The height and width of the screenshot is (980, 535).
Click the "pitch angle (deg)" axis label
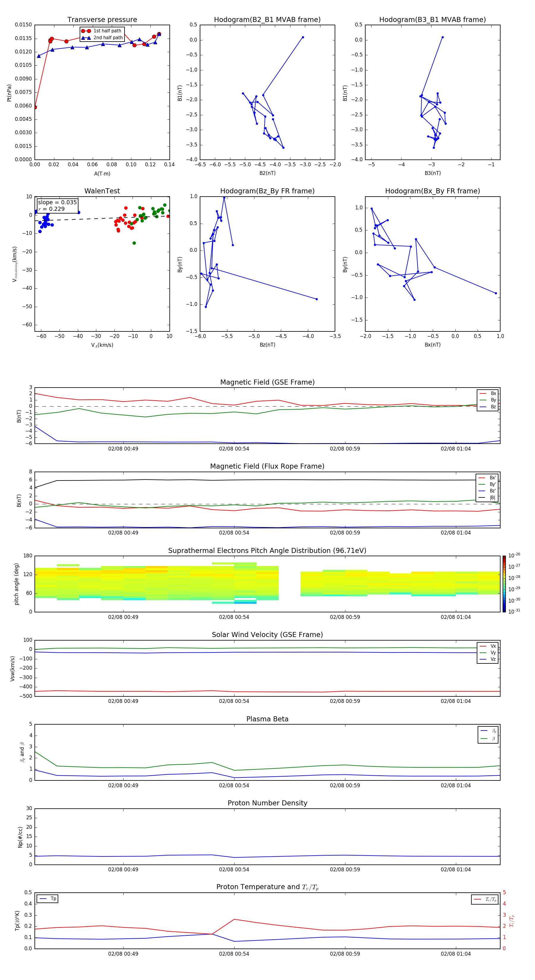click(16, 584)
